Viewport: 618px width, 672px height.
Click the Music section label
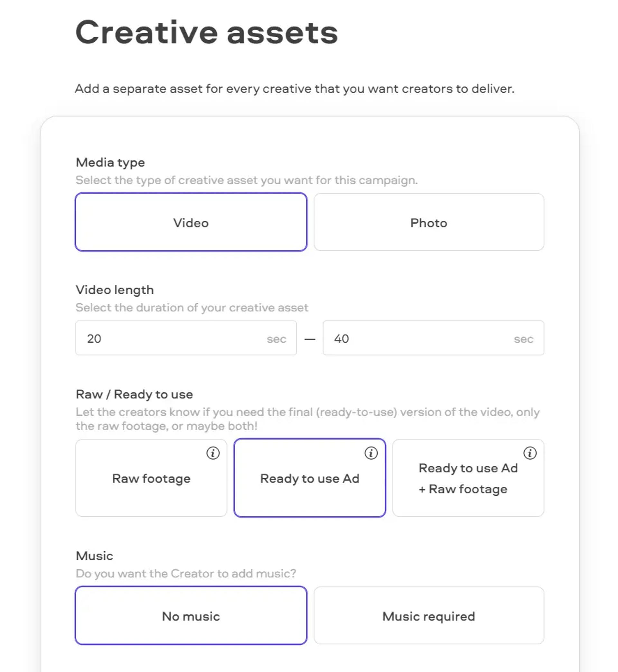pos(95,556)
